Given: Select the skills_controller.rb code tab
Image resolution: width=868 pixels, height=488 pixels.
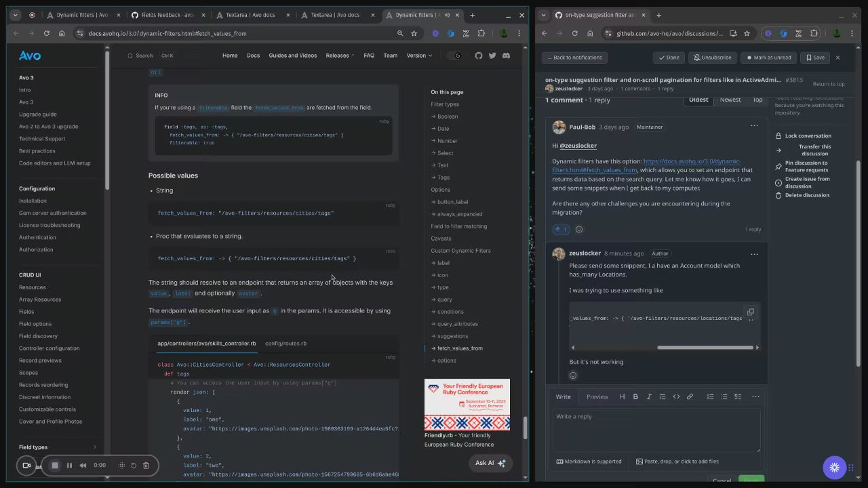Looking at the screenshot, I should tap(207, 344).
